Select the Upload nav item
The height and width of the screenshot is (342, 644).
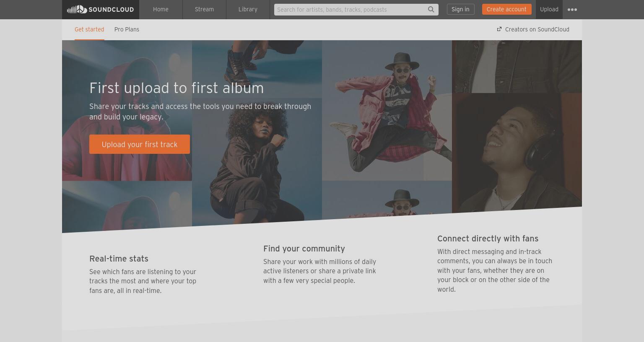pyautogui.click(x=549, y=9)
